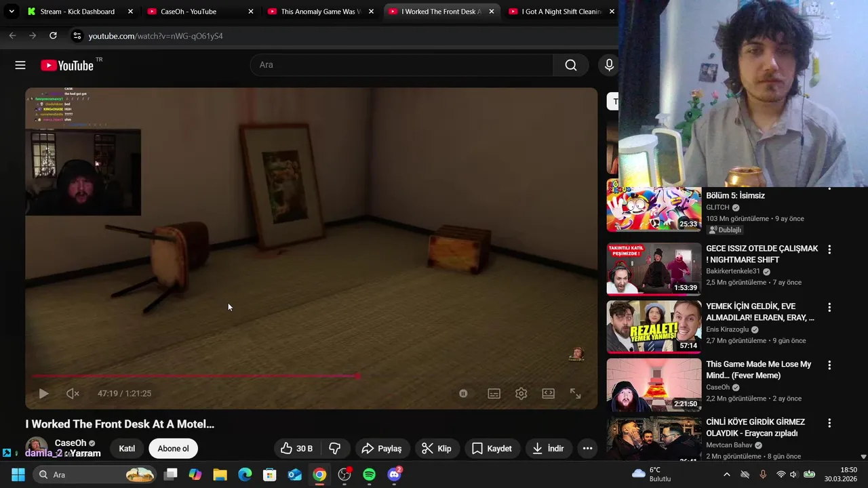
Task: Open Discord from the taskbar
Action: click(x=394, y=474)
